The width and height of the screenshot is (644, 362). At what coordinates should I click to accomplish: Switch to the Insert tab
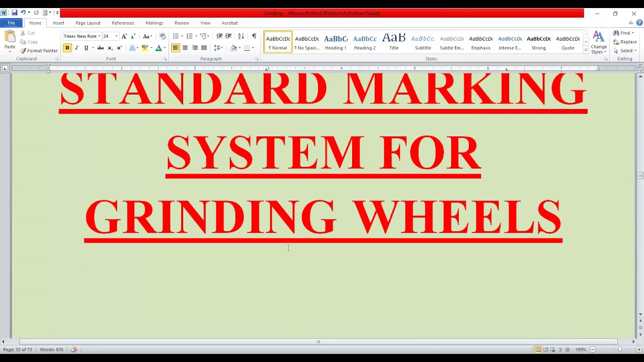58,23
